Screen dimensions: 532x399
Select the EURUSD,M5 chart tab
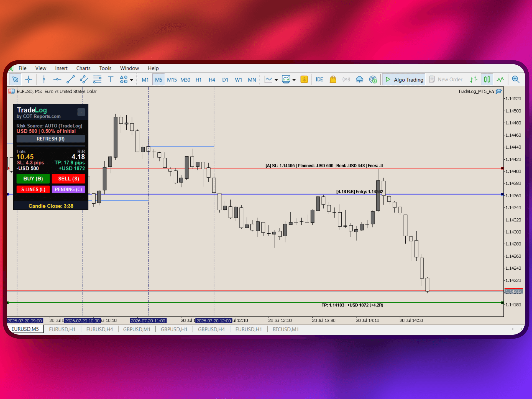coord(25,329)
